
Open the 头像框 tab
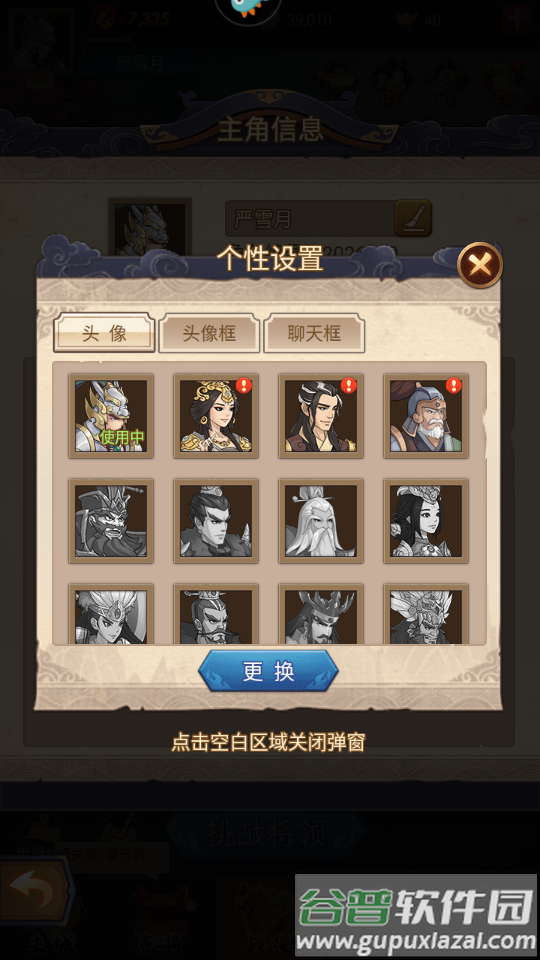pos(209,333)
